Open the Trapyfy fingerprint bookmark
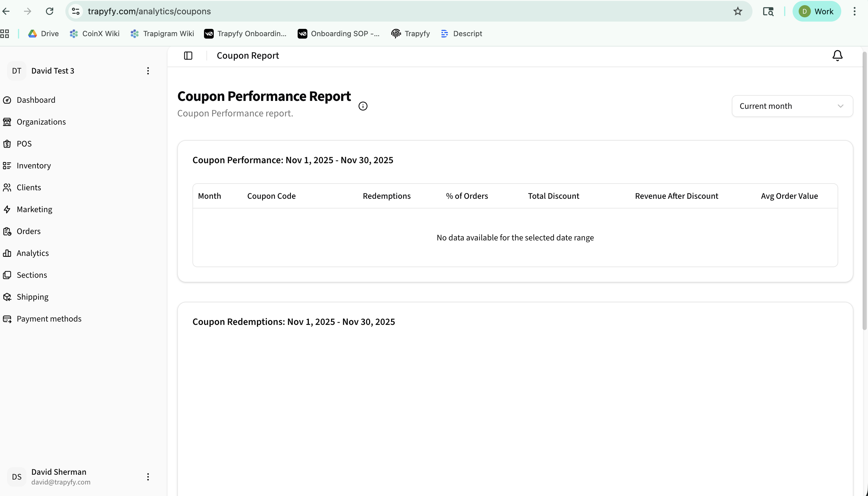This screenshot has height=496, width=868. (411, 33)
